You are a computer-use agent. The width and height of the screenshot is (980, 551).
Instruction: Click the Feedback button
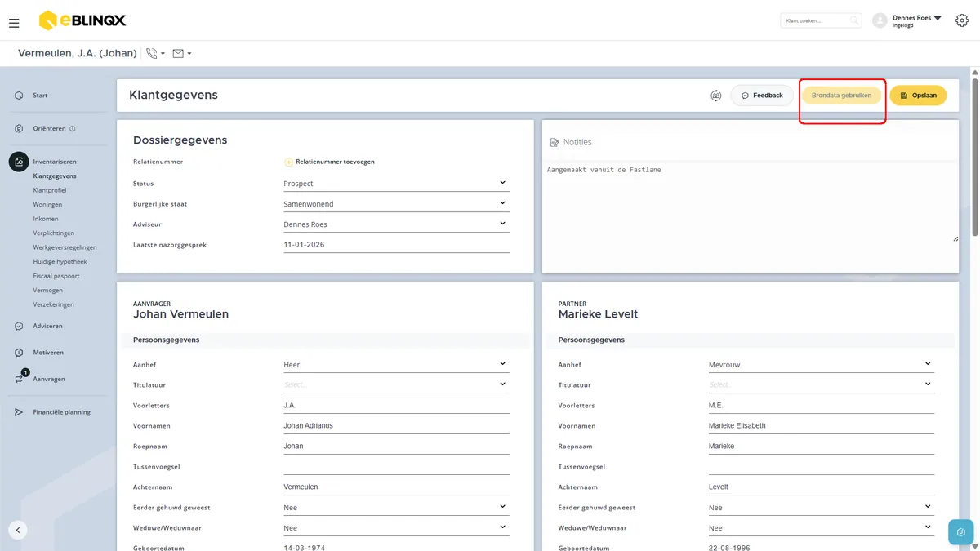762,96
